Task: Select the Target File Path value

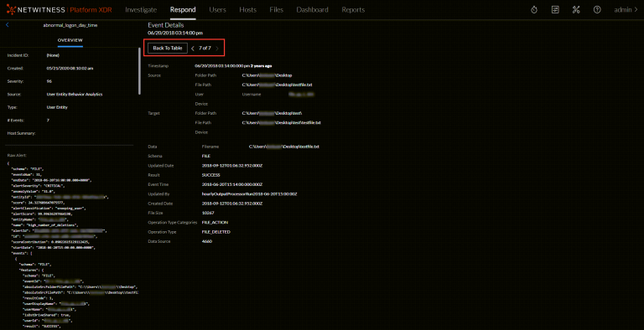Action: point(282,122)
